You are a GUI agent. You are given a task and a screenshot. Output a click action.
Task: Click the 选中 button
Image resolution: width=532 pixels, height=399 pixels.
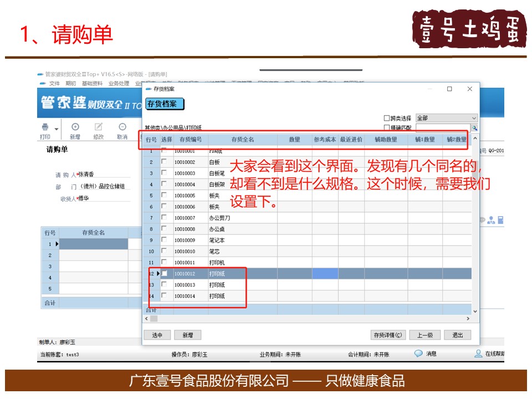pyautogui.click(x=157, y=335)
